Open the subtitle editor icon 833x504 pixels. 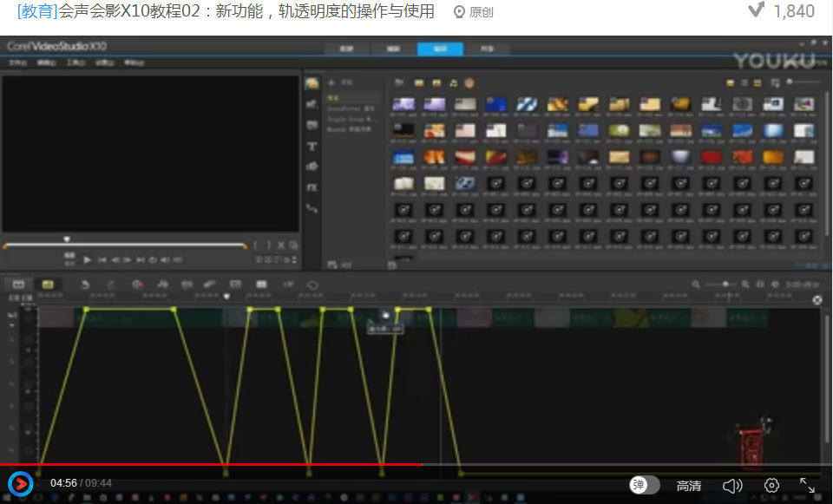pyautogui.click(x=235, y=285)
